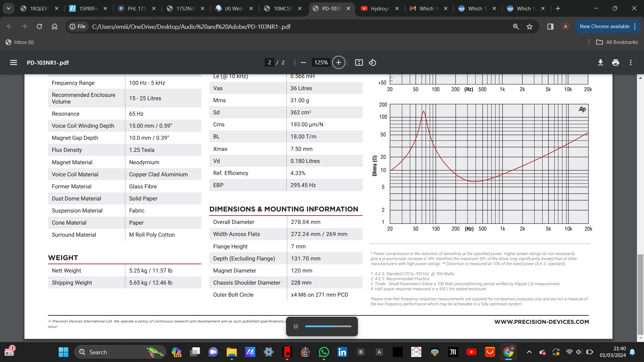This screenshot has height=362, width=644.
Task: Click the File site info chip
Action: click(78, 26)
